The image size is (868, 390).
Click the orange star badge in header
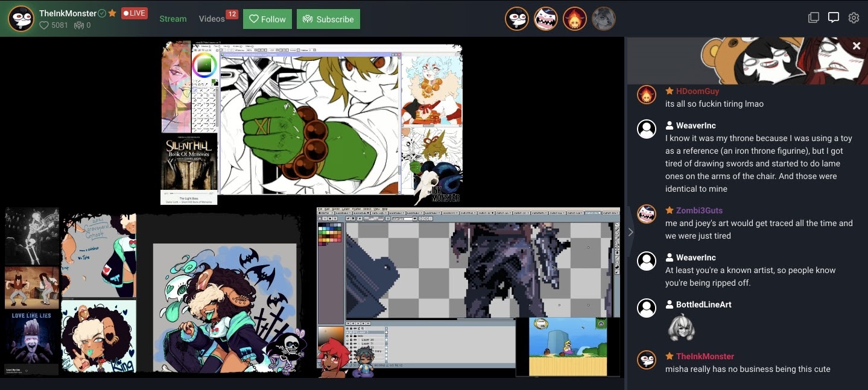pyautogui.click(x=112, y=13)
